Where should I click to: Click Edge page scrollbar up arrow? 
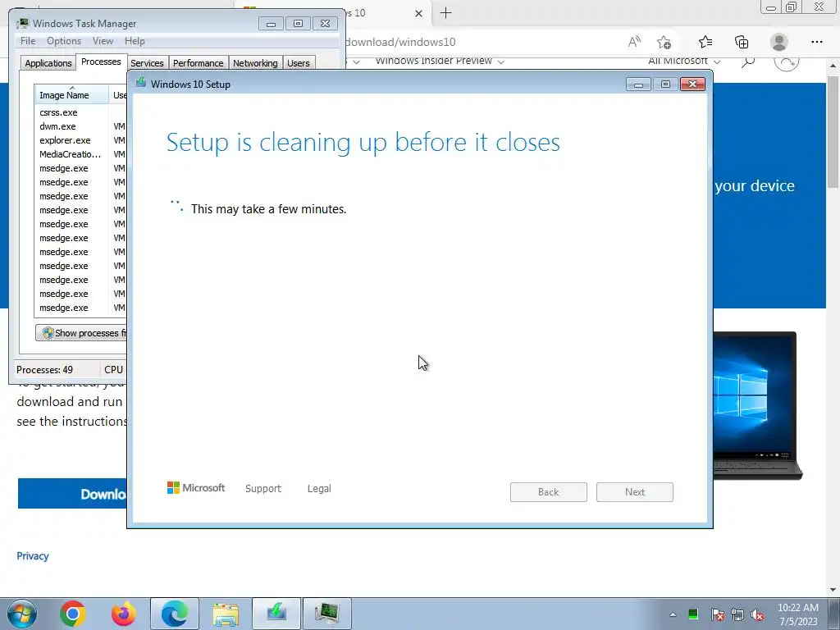833,66
